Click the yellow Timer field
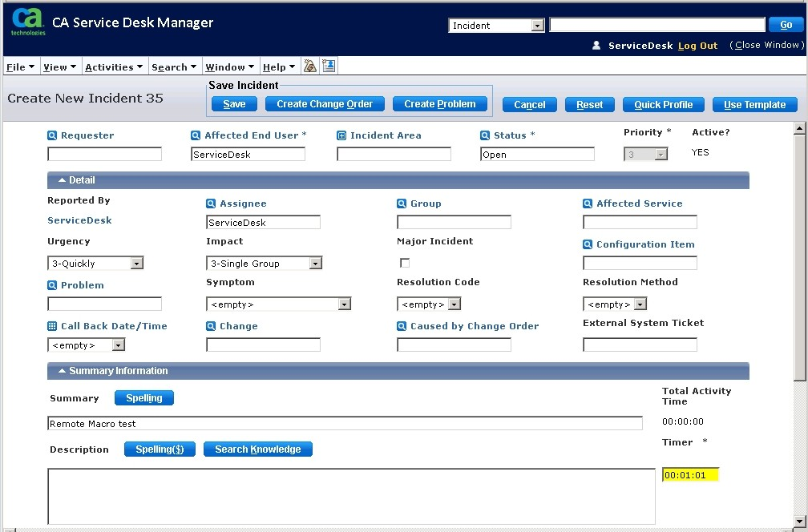This screenshot has width=808, height=532. [690, 475]
